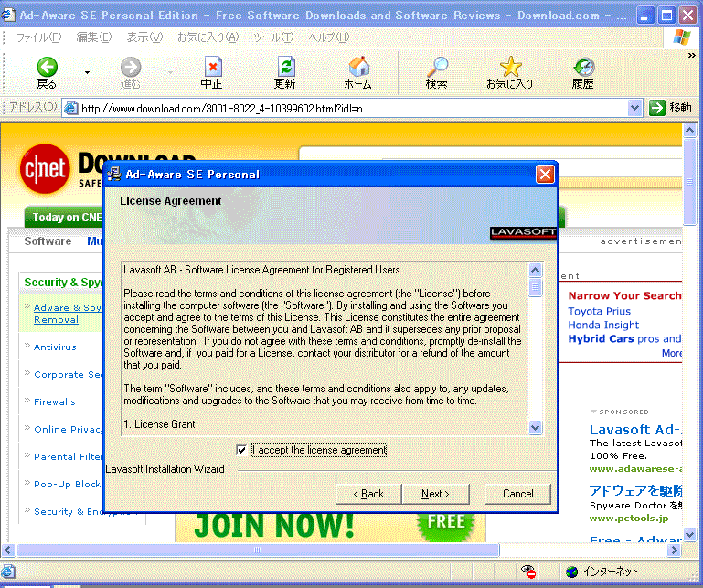Click the IE icon in the window title bar

click(7, 15)
